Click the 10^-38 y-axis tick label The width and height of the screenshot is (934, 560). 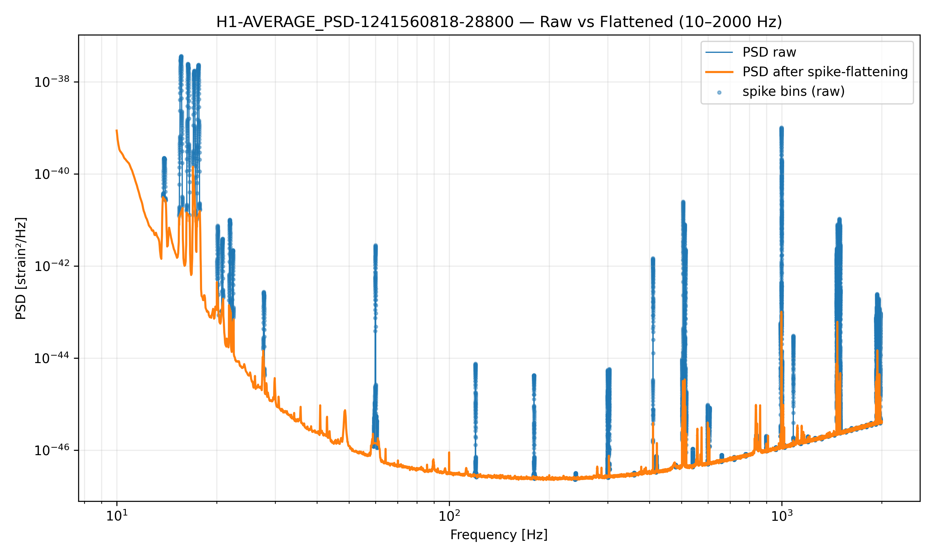tap(52, 82)
